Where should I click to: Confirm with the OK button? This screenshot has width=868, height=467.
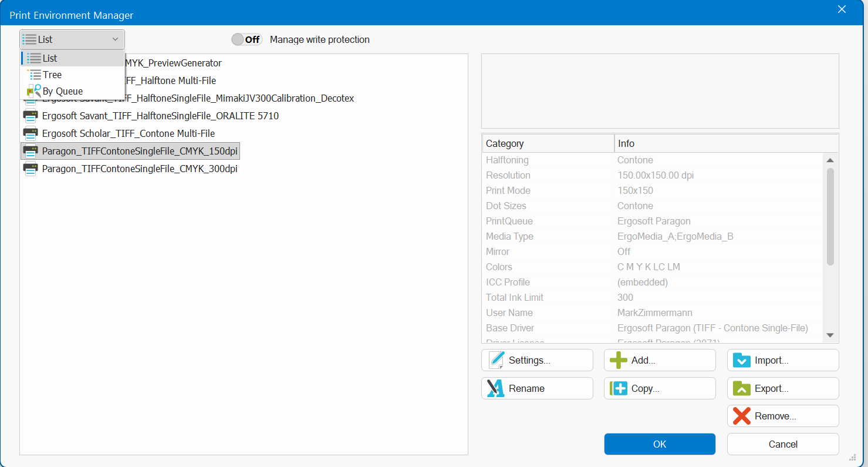(x=660, y=444)
